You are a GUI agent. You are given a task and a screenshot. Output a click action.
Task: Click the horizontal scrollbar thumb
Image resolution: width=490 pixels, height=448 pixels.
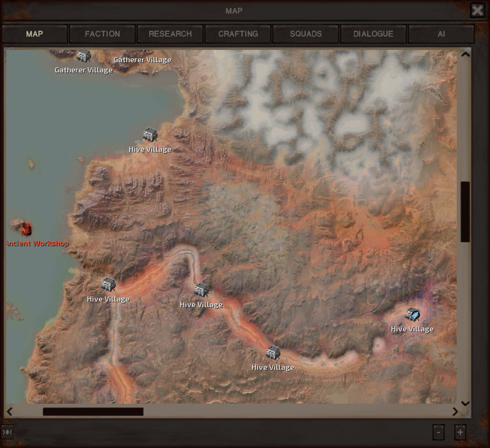[93, 412]
